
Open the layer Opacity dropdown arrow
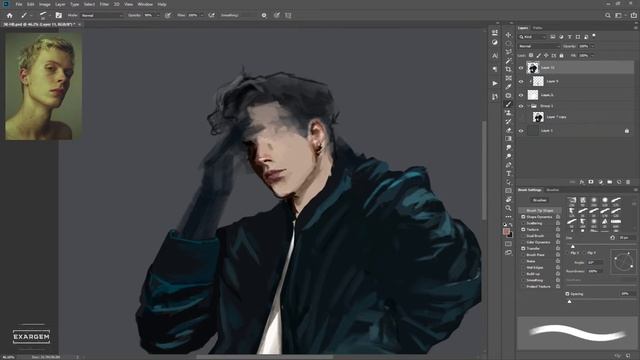click(x=593, y=46)
